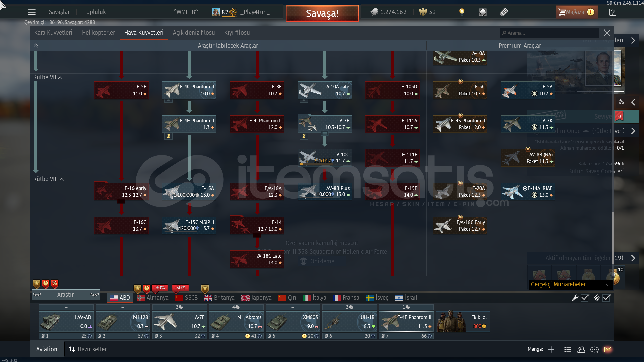This screenshot has width=644, height=362.
Task: Select A-7E crew slot
Action: coord(179,322)
